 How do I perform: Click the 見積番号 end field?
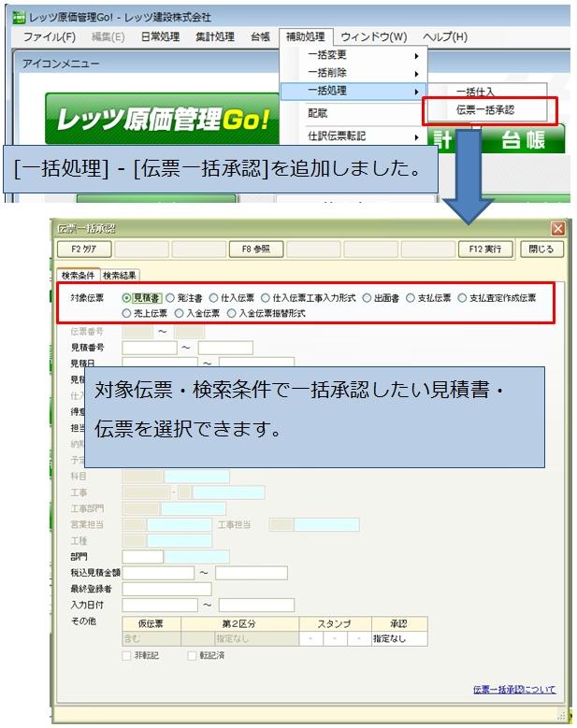pos(225,348)
